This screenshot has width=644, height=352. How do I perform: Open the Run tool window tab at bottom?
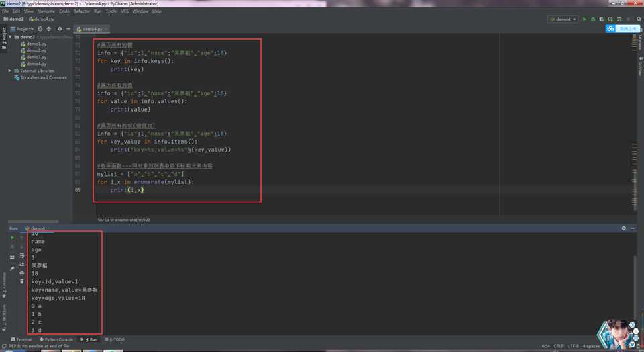point(89,339)
